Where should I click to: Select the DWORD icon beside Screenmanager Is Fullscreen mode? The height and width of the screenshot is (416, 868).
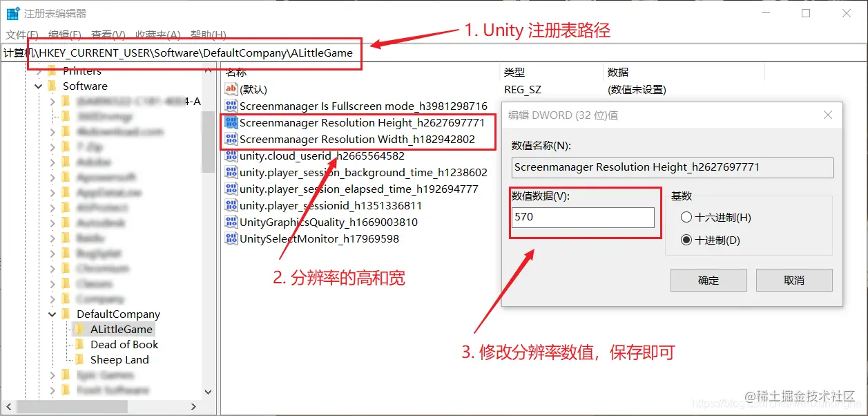coord(231,106)
